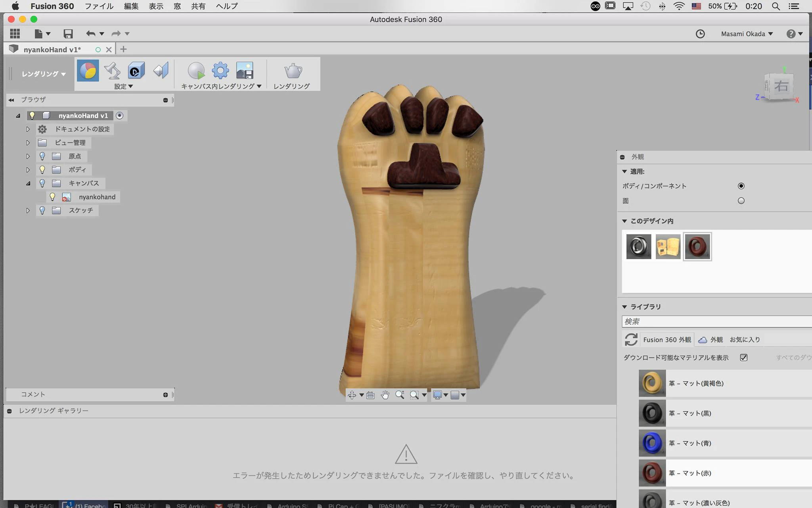Open the Wi-Fi status menu
The image size is (812, 508).
(679, 6)
